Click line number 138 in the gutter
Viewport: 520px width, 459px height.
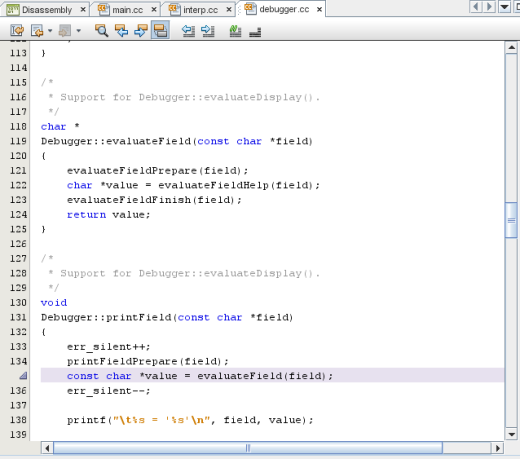tap(18, 420)
